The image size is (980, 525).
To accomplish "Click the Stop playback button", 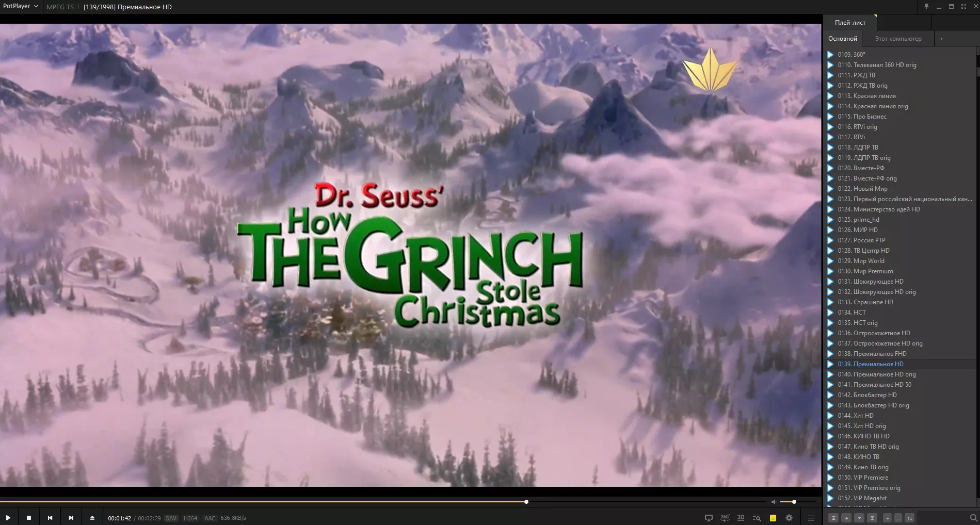I will tap(29, 518).
